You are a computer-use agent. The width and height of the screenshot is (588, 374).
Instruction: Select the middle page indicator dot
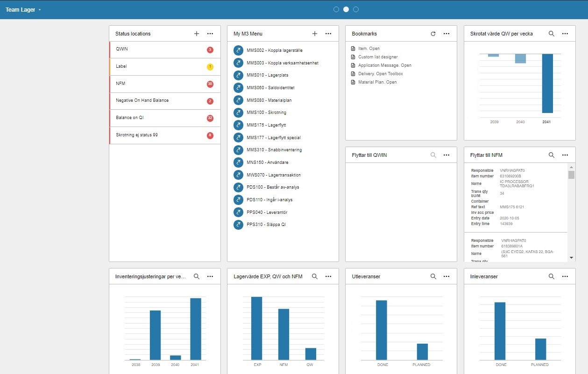[346, 9]
